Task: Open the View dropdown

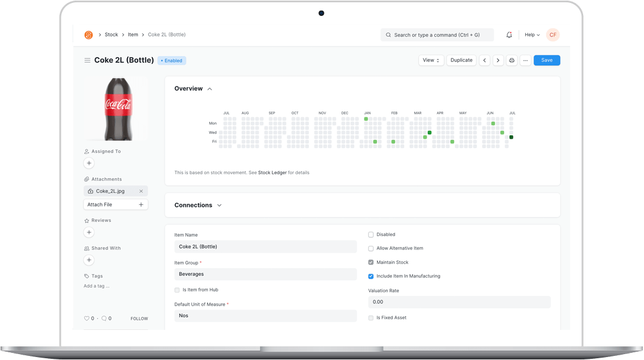Action: point(431,60)
